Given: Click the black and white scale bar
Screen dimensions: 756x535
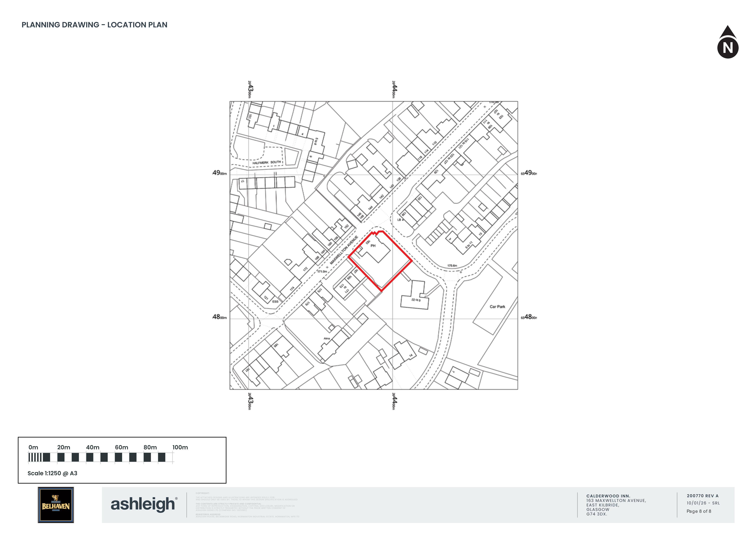Looking at the screenshot, I should [100, 457].
